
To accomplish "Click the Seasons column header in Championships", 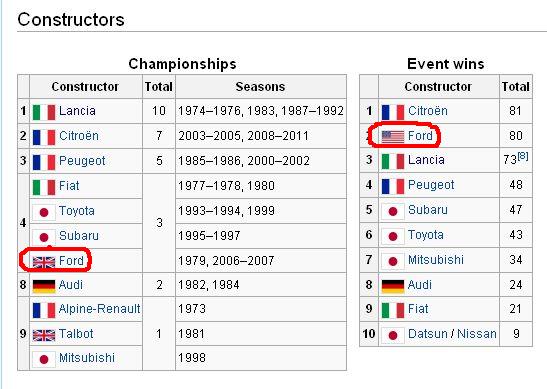I will click(261, 87).
